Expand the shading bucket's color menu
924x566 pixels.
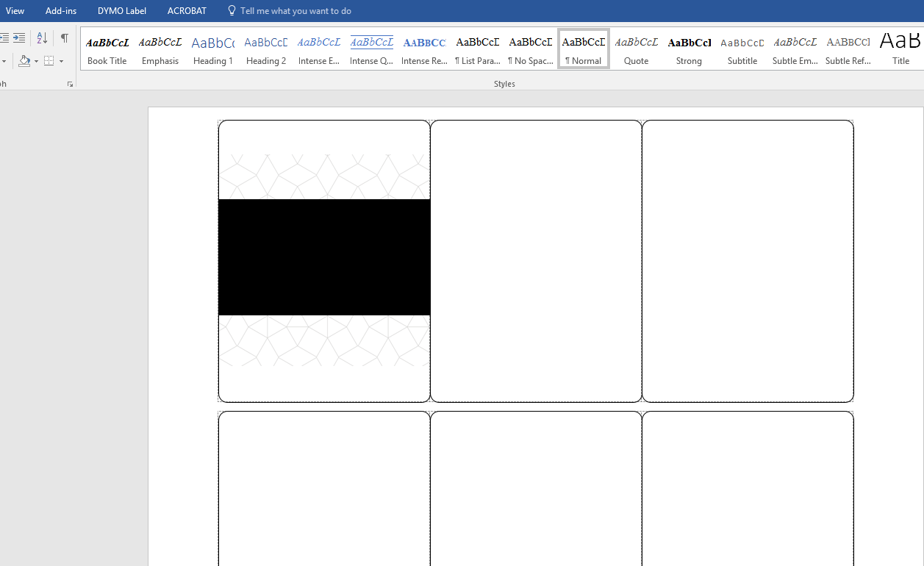(x=36, y=62)
